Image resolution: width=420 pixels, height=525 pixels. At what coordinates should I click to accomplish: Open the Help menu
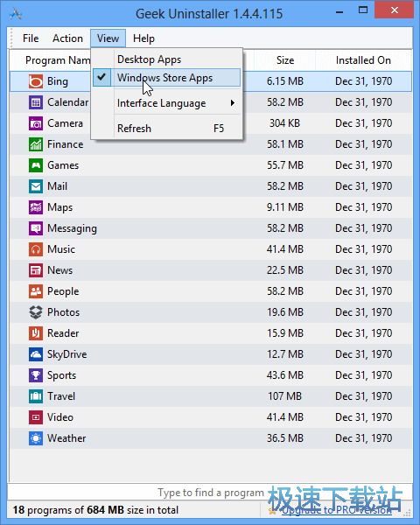(143, 38)
